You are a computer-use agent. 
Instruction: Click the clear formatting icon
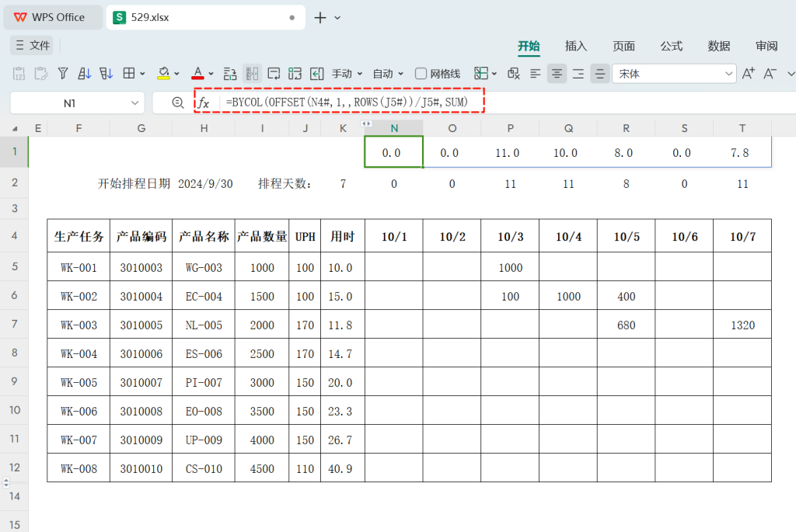pos(514,74)
